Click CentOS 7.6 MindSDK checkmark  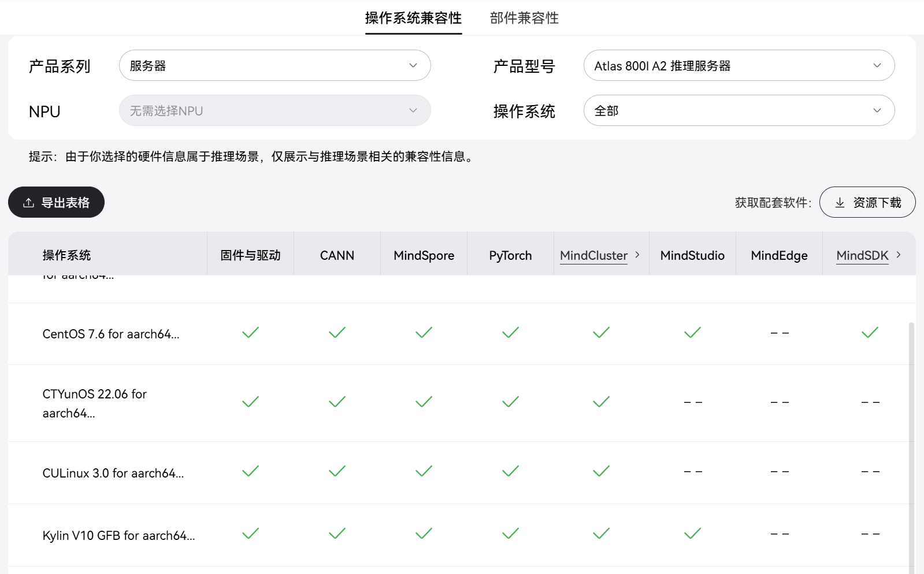click(x=870, y=333)
